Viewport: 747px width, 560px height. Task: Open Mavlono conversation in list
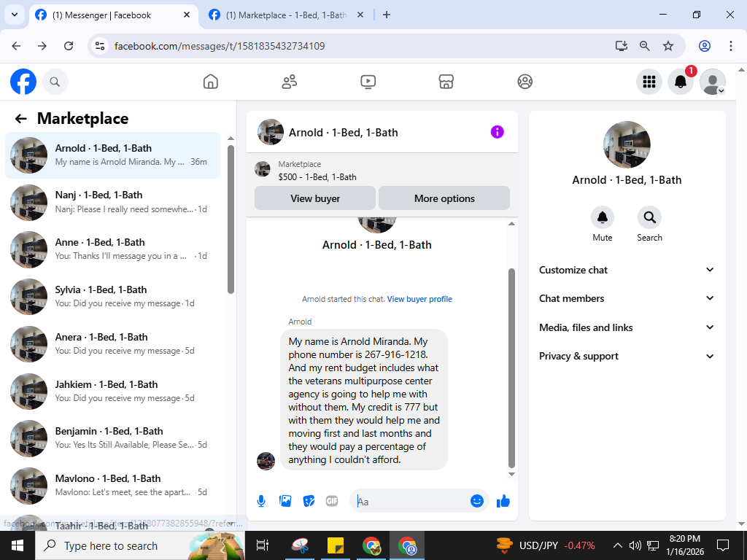(x=113, y=486)
